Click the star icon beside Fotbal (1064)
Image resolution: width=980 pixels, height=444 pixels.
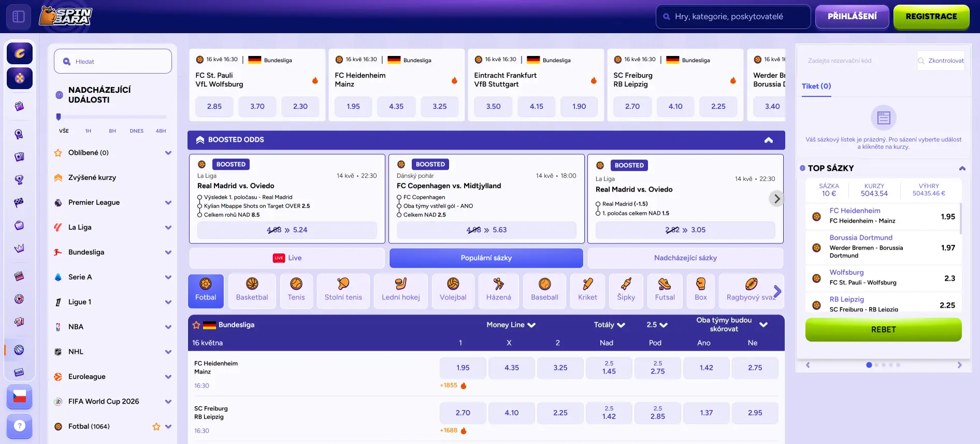[156, 426]
